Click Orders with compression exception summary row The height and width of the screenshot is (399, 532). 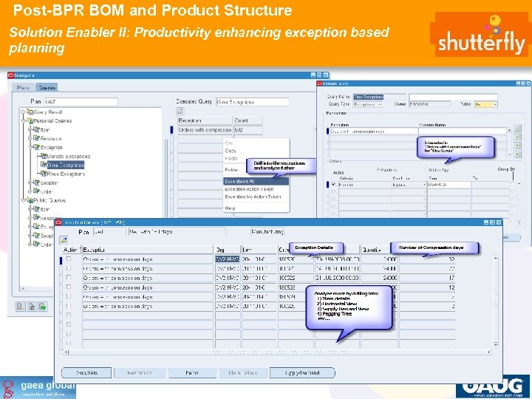click(x=219, y=129)
